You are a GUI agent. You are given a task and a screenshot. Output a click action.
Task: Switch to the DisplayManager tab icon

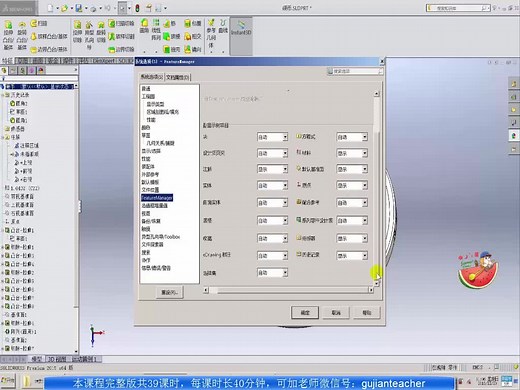[41, 70]
